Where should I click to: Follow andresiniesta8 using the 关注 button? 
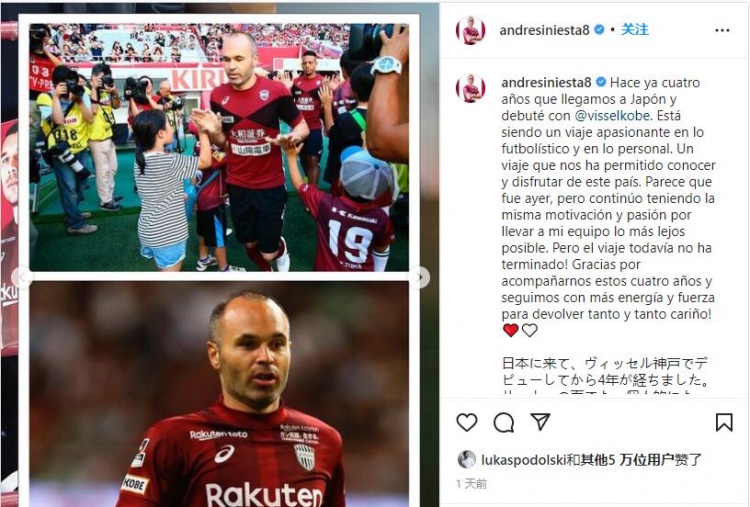click(635, 30)
